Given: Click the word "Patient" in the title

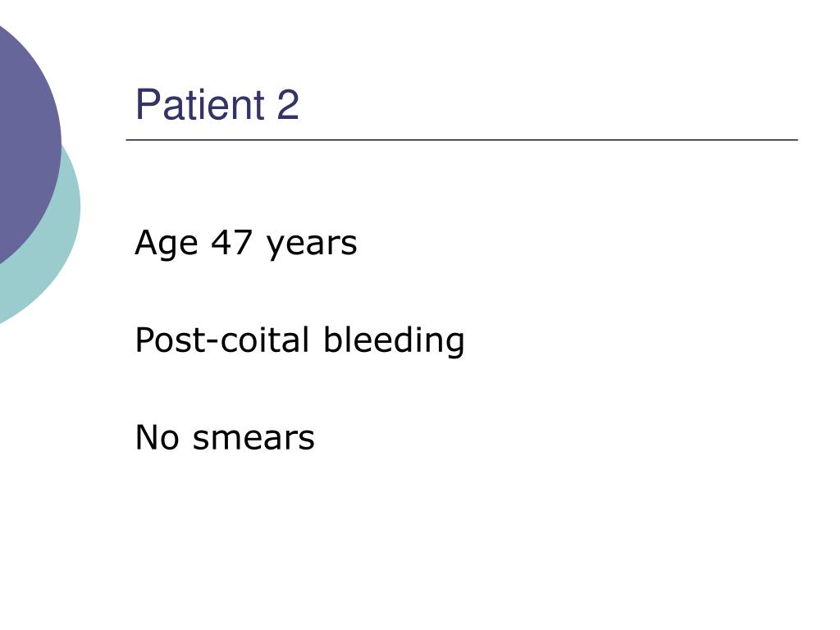Looking at the screenshot, I should click(200, 104).
